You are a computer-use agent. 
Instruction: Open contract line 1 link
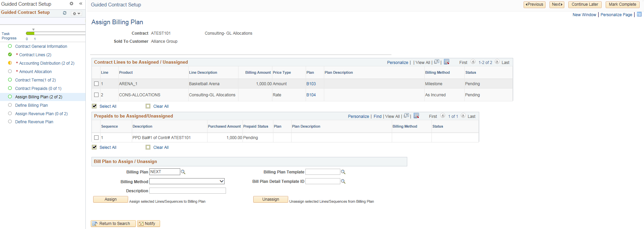pyautogui.click(x=102, y=84)
